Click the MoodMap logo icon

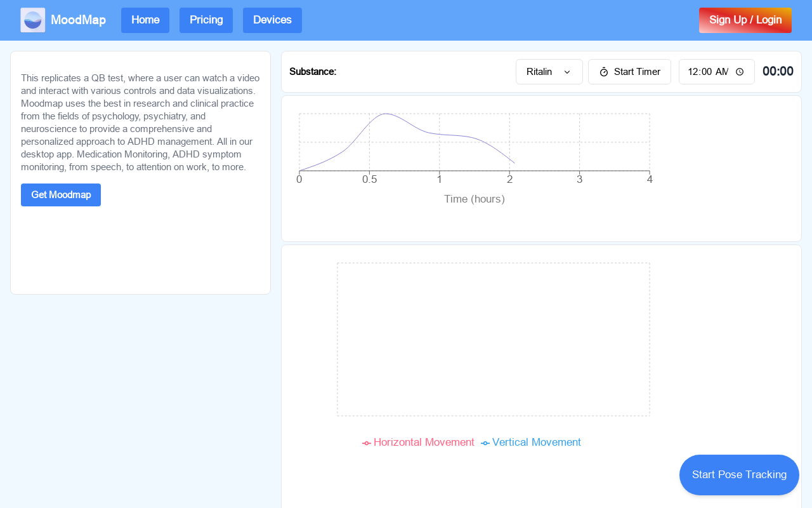coord(32,20)
